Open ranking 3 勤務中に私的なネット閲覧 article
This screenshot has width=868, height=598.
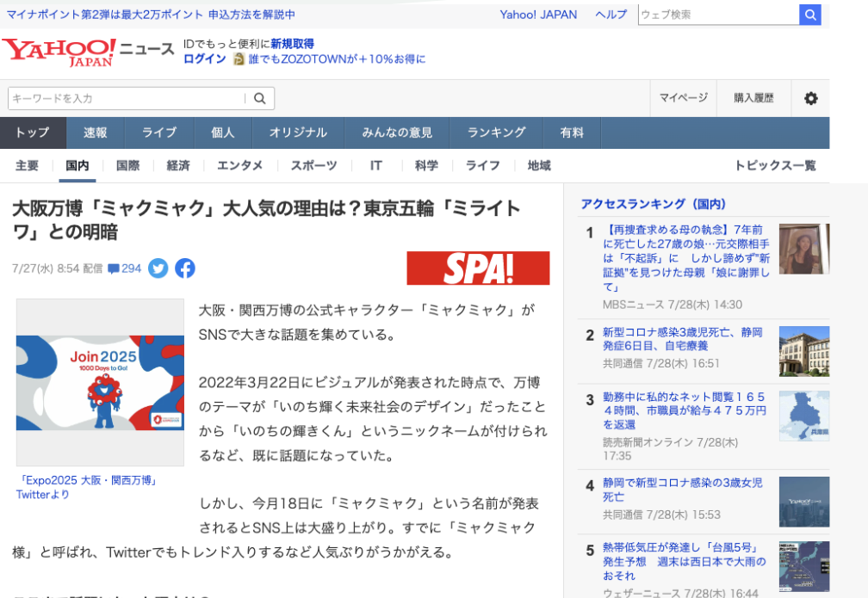pos(685,410)
